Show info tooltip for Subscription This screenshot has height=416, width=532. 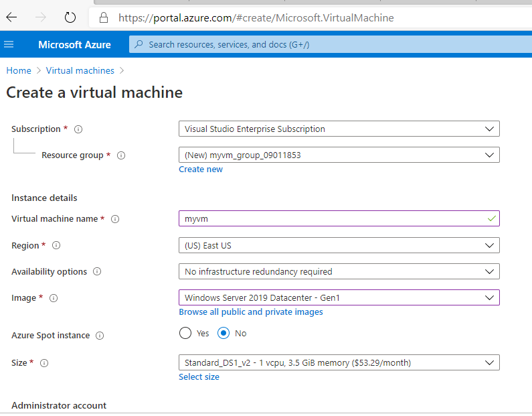point(78,129)
